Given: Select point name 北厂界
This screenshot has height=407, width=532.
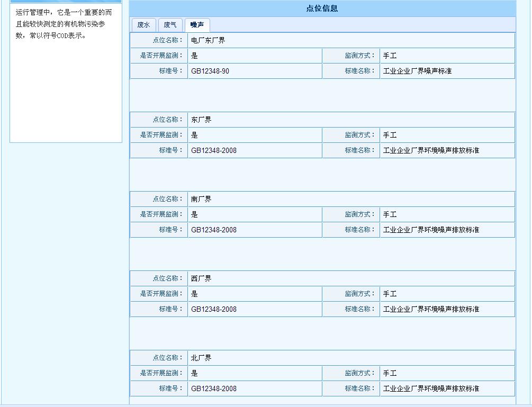Looking at the screenshot, I should [x=200, y=357].
